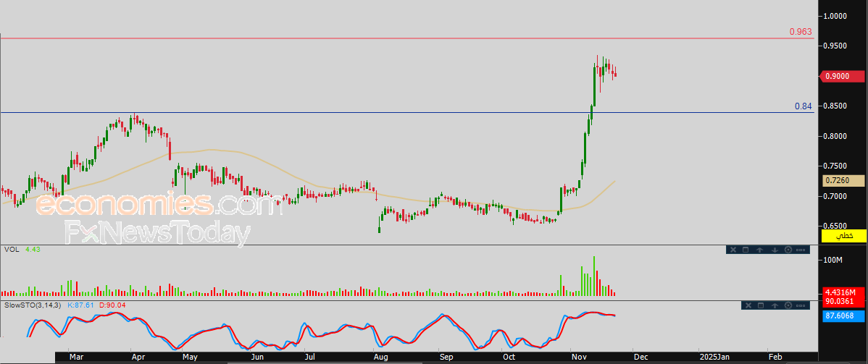Maximize the VOL indicator panel
Screen dimensions: 868x364
pyautogui.click(x=746, y=250)
